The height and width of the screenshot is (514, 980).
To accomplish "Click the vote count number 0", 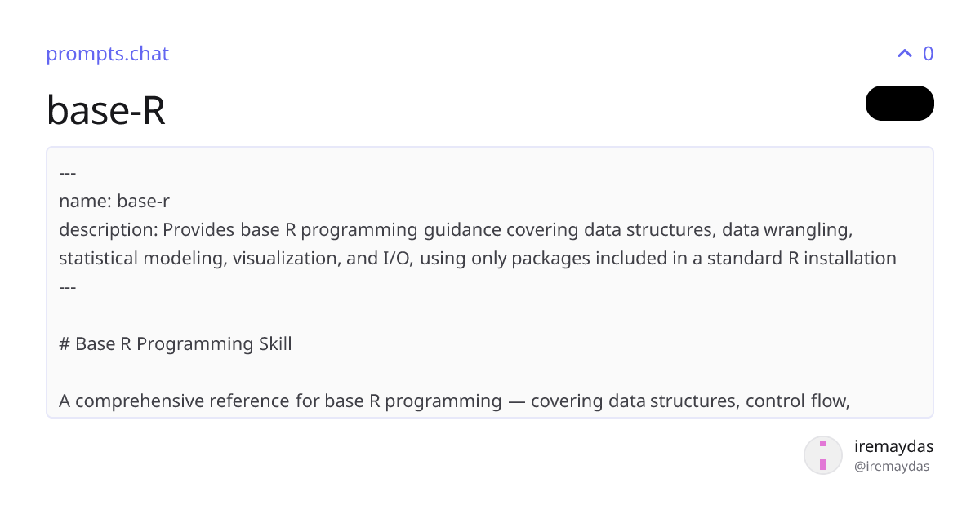I will 928,54.
